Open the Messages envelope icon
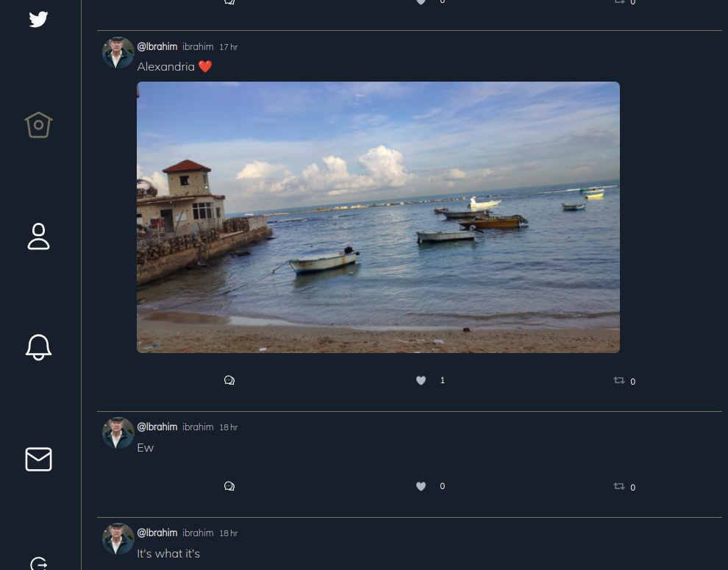Screen dimensions: 728x570 (x=38, y=459)
